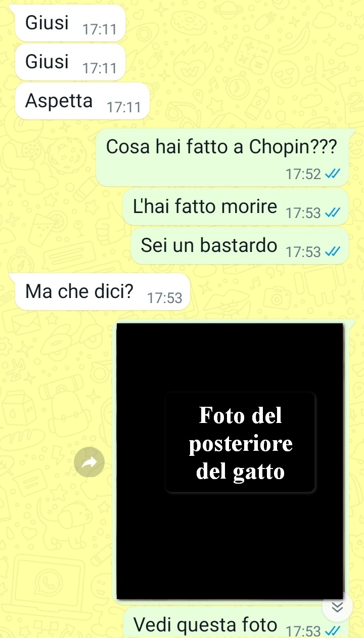Tap read ticks on 'L'hai fatto morire'
Image resolution: width=364 pixels, height=638 pixels.
point(332,213)
